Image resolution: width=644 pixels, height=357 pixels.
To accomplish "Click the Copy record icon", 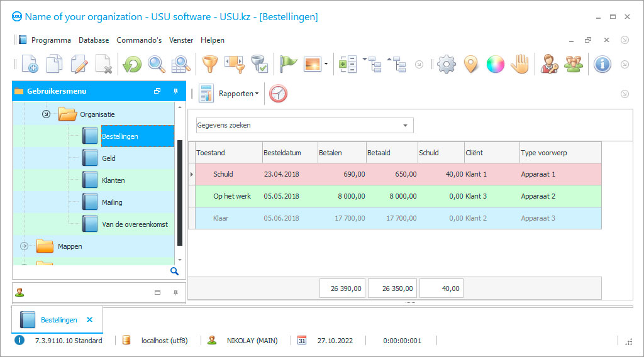I will [x=54, y=64].
